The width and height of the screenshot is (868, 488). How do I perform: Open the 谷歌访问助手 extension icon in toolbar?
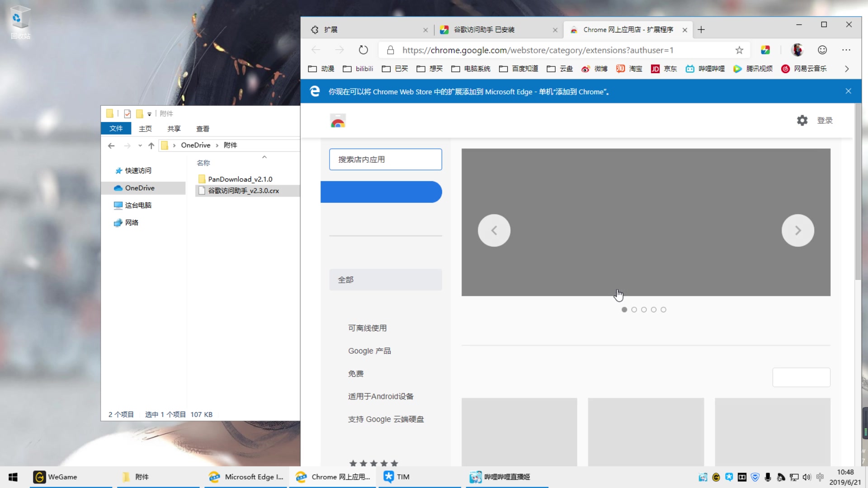tap(765, 50)
